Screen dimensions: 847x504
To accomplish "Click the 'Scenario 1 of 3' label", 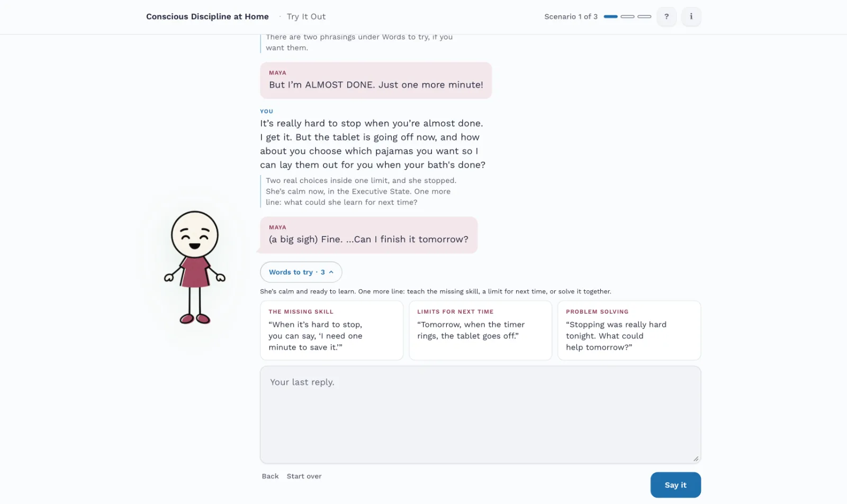I will (571, 16).
